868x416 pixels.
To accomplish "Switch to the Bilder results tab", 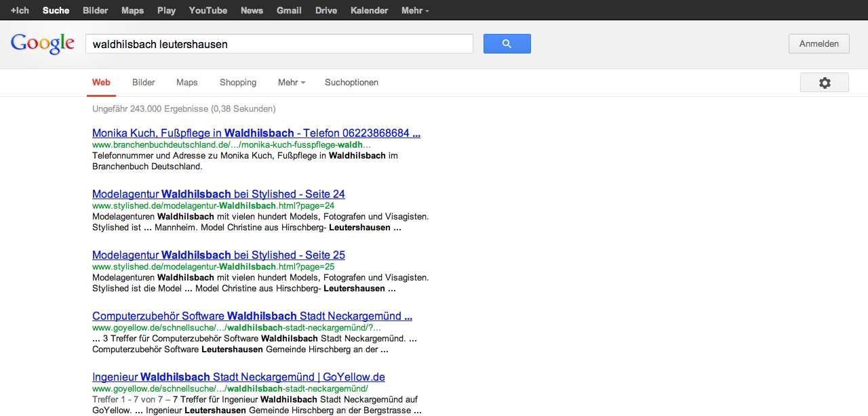I will 144,83.
